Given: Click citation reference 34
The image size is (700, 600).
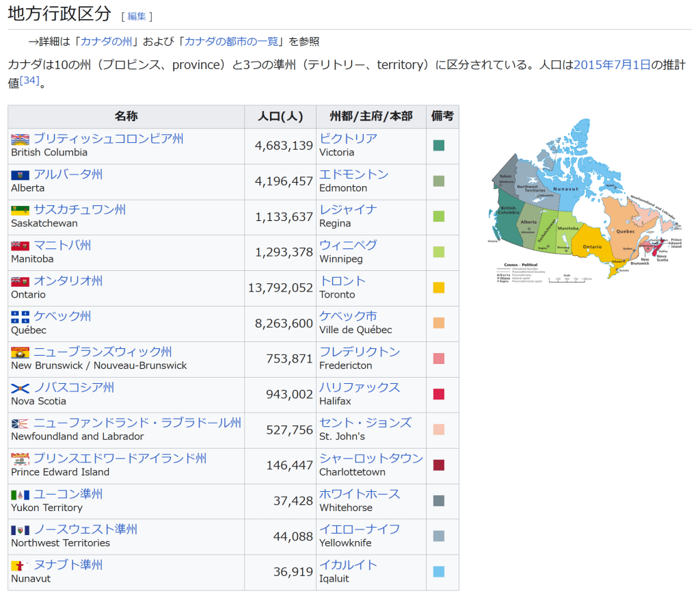Looking at the screenshot, I should (x=29, y=81).
